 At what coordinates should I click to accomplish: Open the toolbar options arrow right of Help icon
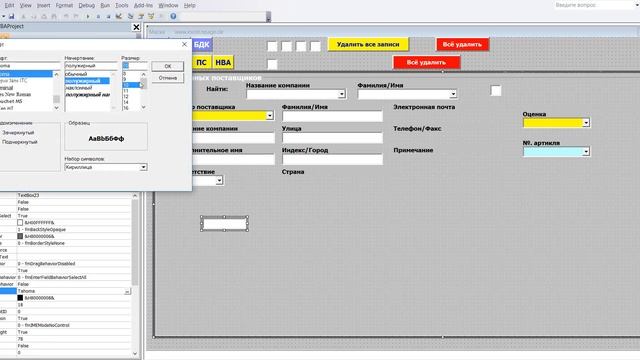268,17
